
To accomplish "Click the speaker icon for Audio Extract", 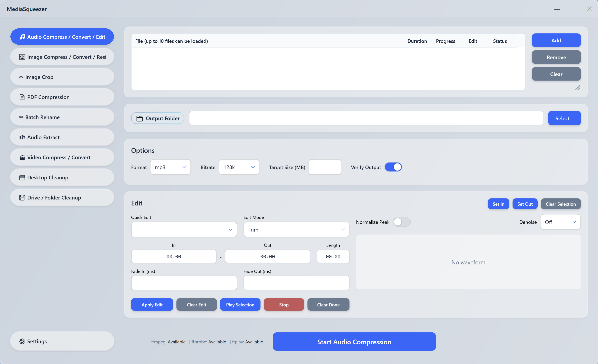I will pyautogui.click(x=22, y=137).
